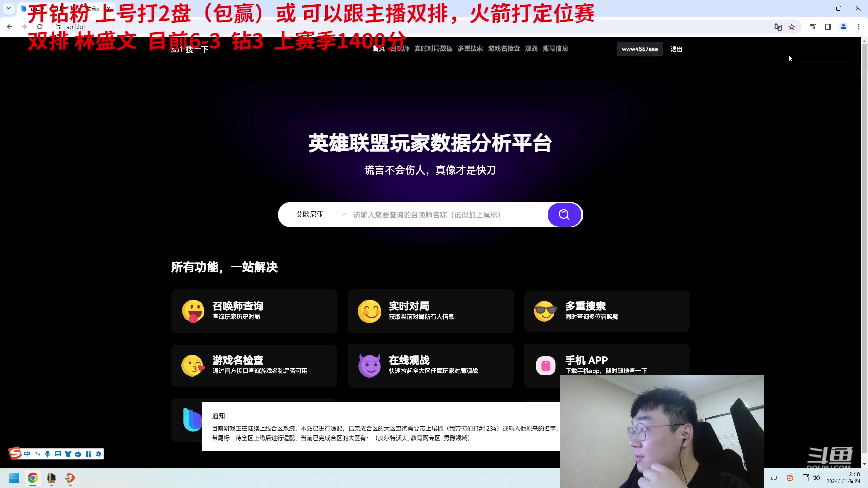Open the Sogou toolbox grid icon
Screen dimensions: 868x488
point(88,454)
